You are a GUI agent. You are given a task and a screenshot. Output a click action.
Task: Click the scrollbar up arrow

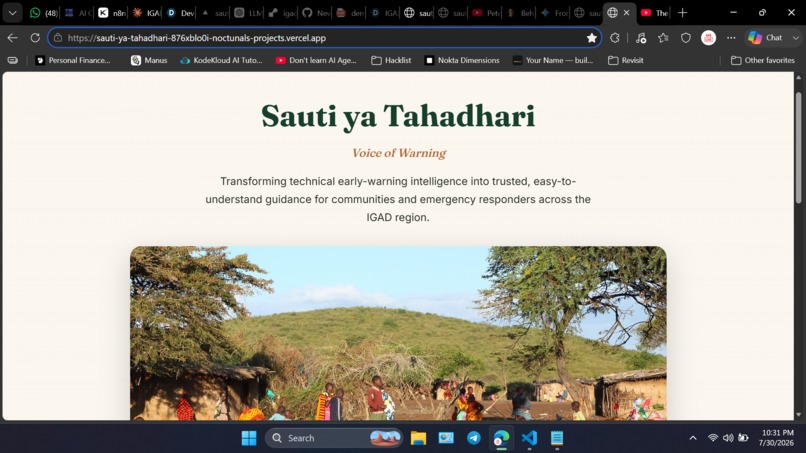pos(798,77)
